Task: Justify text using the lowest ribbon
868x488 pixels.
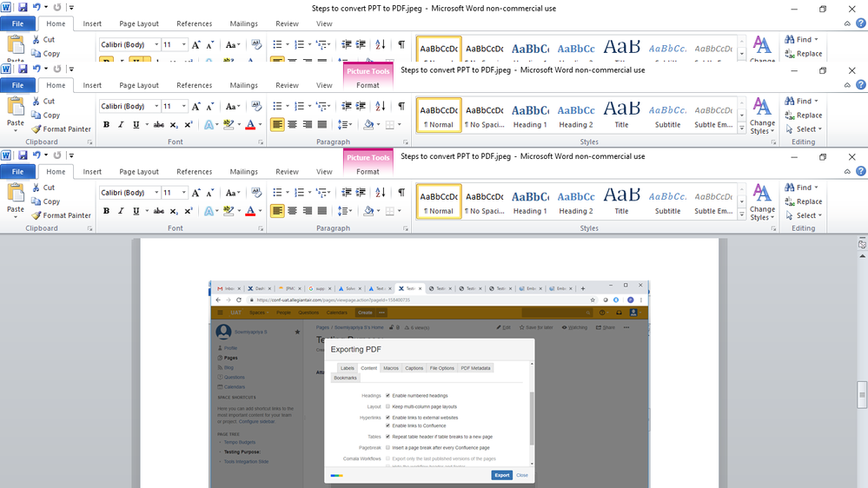Action: pos(322,211)
